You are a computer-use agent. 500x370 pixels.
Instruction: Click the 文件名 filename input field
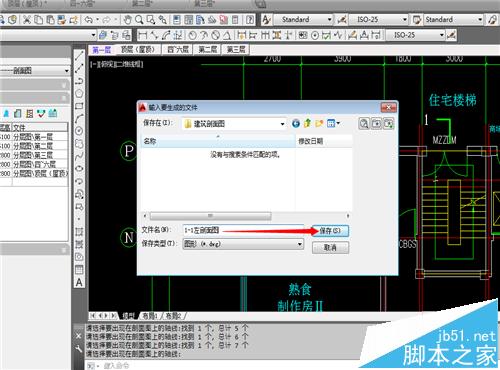click(x=243, y=230)
